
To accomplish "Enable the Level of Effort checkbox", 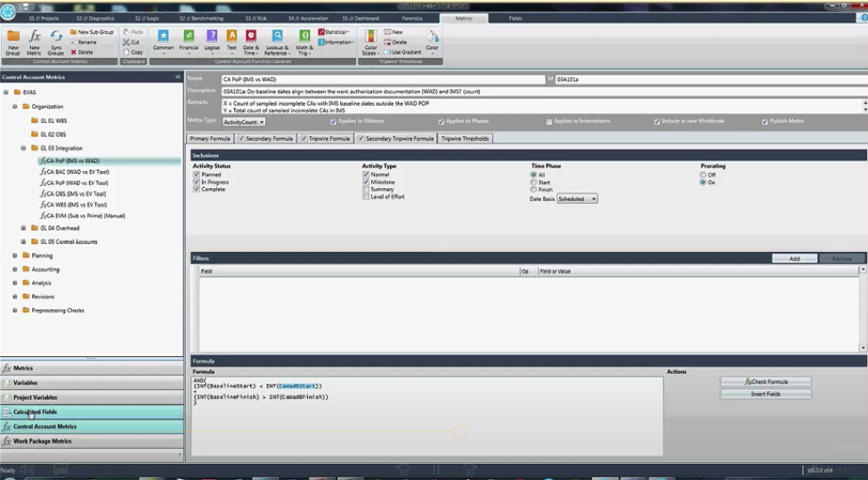I will [366, 197].
